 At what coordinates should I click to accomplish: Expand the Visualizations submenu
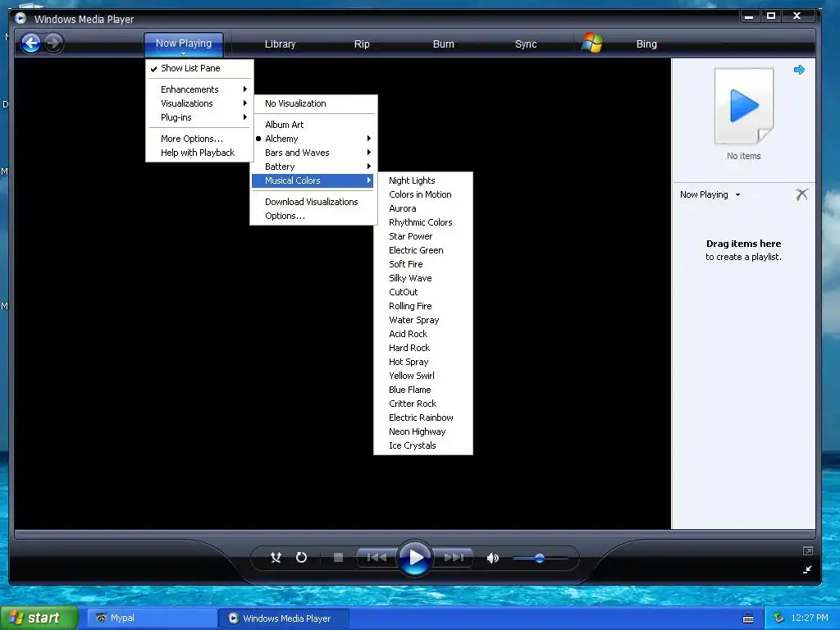coord(199,103)
